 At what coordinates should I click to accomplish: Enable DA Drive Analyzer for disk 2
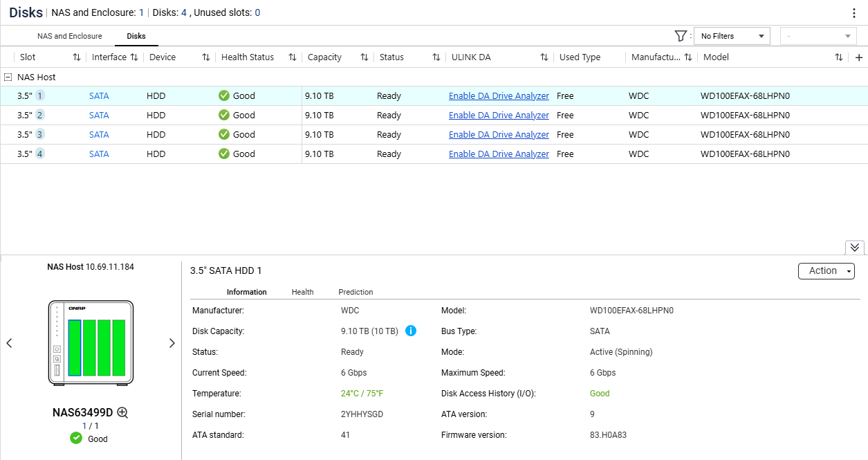click(x=499, y=116)
